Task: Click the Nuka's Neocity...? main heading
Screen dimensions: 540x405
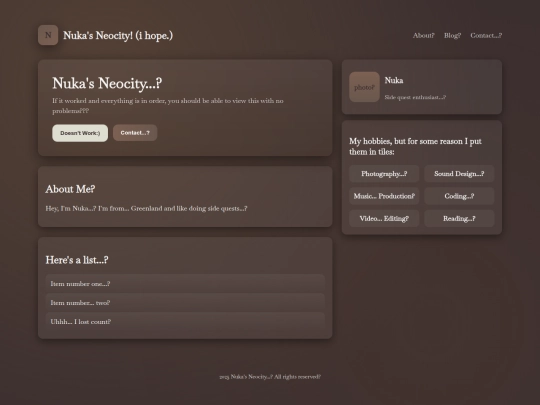Action: coord(107,83)
